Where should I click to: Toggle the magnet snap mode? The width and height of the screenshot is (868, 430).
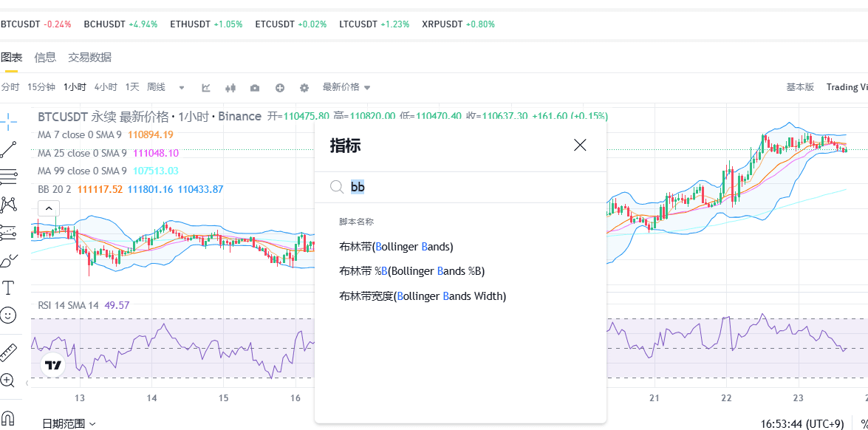(x=8, y=418)
